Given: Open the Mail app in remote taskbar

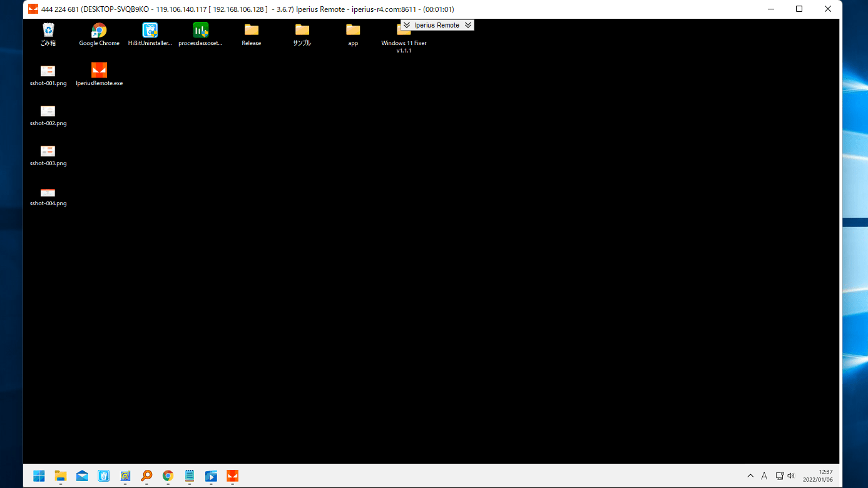Looking at the screenshot, I should (82, 476).
